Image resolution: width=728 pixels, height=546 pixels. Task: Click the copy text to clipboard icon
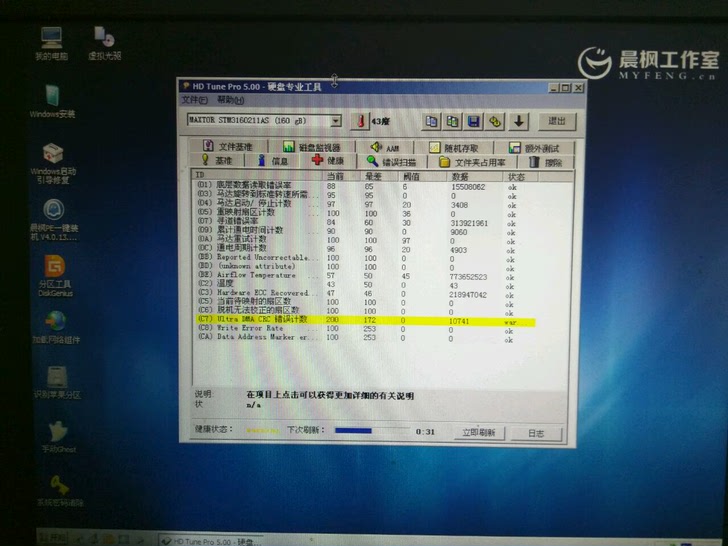point(431,122)
